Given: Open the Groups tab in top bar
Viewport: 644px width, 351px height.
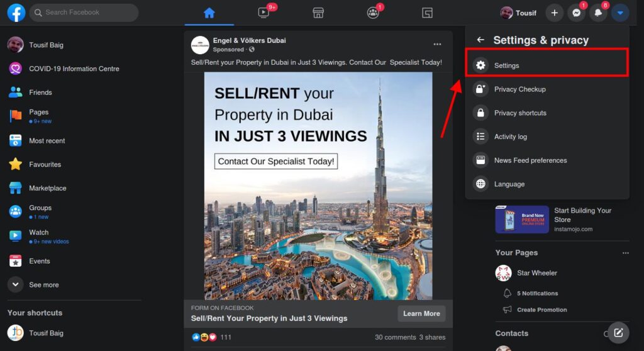Looking at the screenshot, I should tap(373, 13).
